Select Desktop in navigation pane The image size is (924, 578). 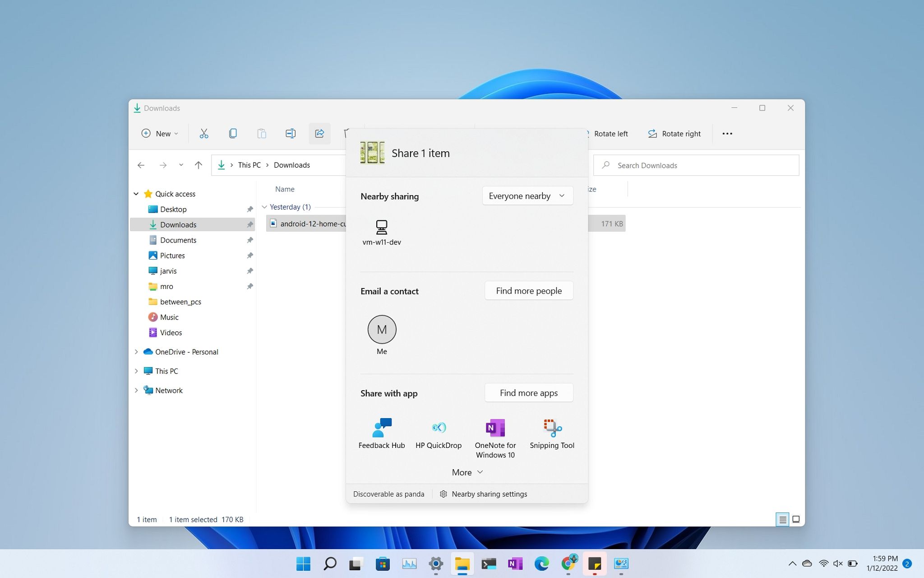tap(173, 209)
